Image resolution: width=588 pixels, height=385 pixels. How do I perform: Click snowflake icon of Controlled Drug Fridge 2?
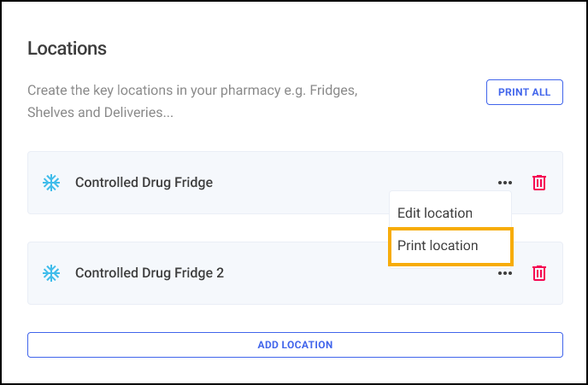pyautogui.click(x=51, y=273)
